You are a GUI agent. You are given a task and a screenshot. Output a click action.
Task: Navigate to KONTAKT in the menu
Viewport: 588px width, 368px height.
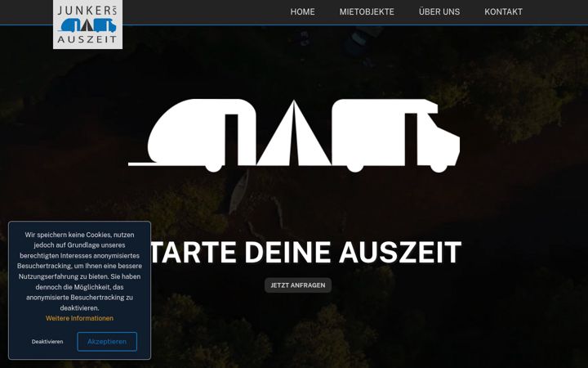[x=503, y=12]
